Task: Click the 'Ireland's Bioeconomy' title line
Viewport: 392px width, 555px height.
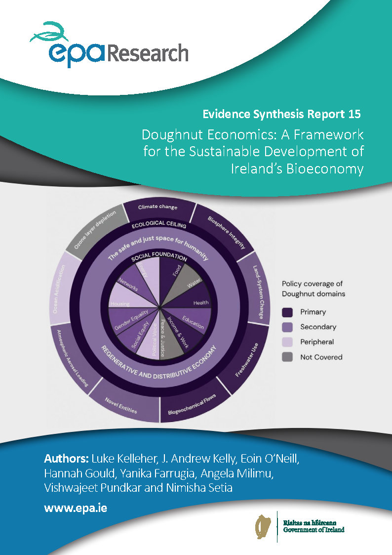Action: point(297,169)
